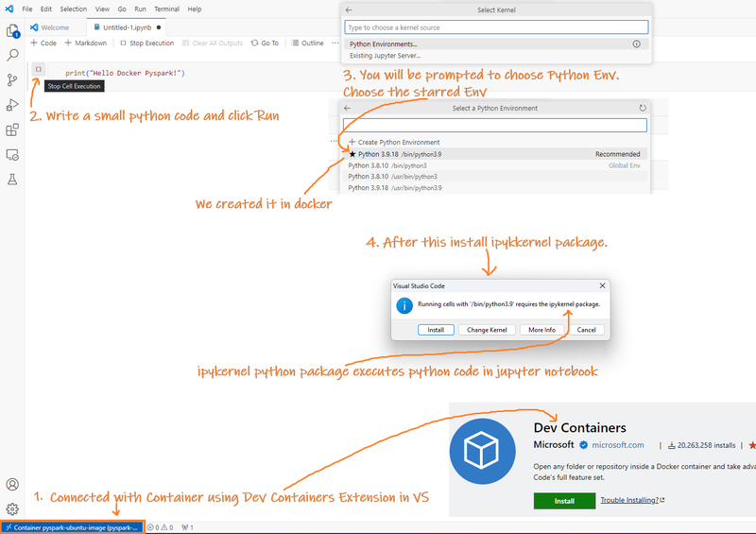
Task: Open the Testing flask icon
Action: (x=12, y=180)
